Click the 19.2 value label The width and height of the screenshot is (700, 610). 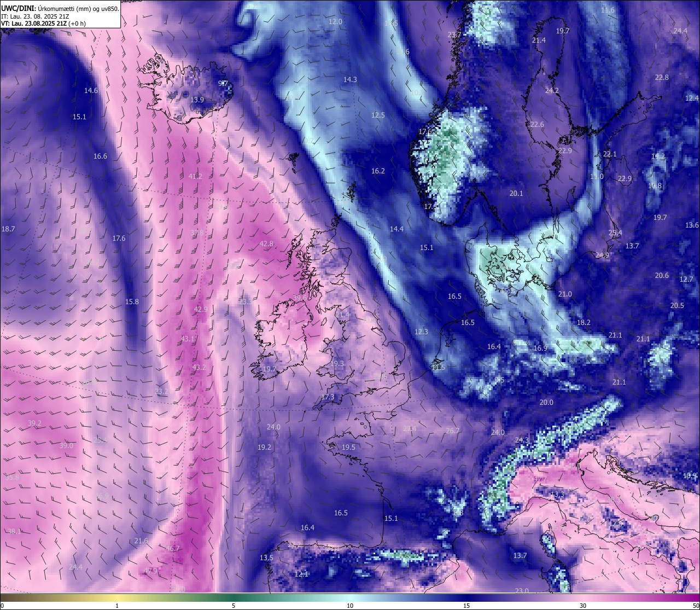pos(264,447)
